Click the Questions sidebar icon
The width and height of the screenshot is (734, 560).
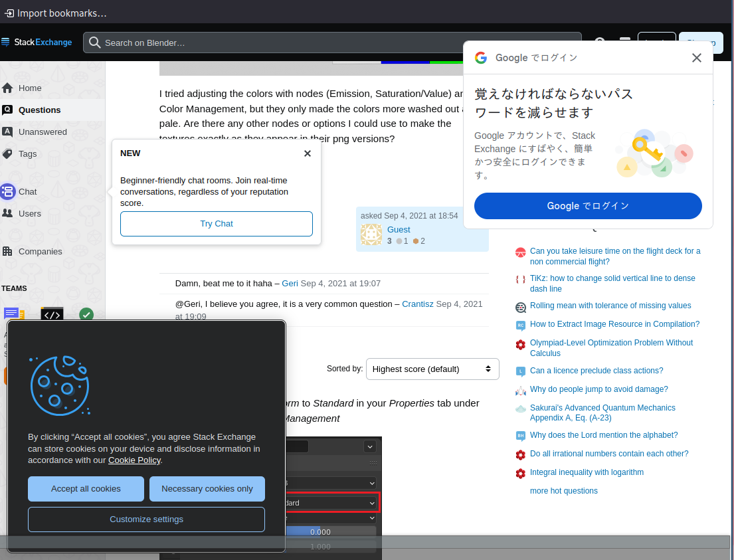pyautogui.click(x=7, y=110)
